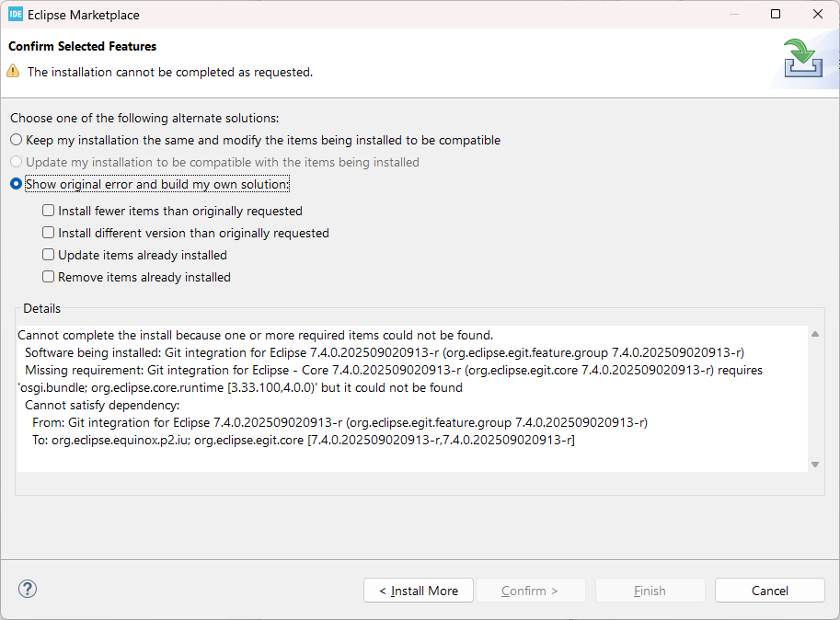840x620 pixels.
Task: Check Remove items already installed
Action: click(x=49, y=277)
